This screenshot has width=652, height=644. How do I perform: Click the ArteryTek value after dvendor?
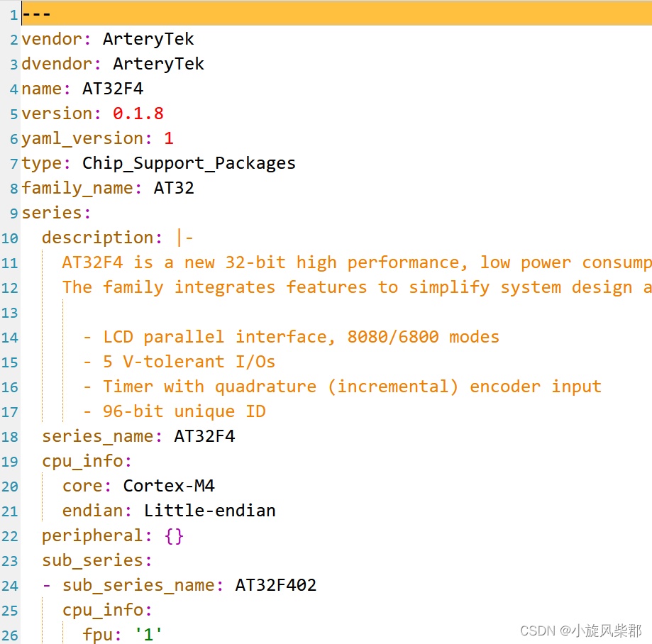(x=158, y=64)
